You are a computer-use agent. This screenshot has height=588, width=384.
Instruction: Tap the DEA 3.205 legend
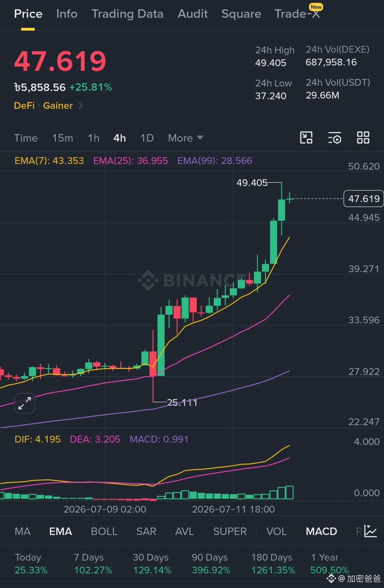[95, 439]
